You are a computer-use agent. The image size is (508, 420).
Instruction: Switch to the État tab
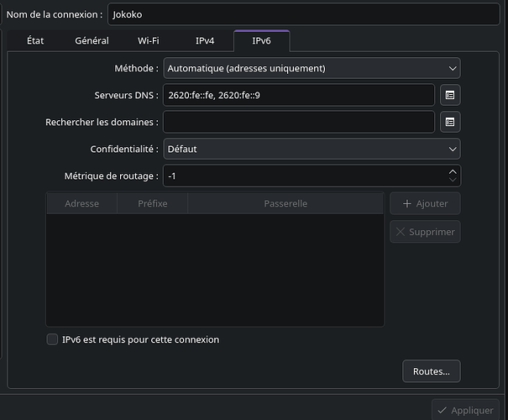[35, 41]
